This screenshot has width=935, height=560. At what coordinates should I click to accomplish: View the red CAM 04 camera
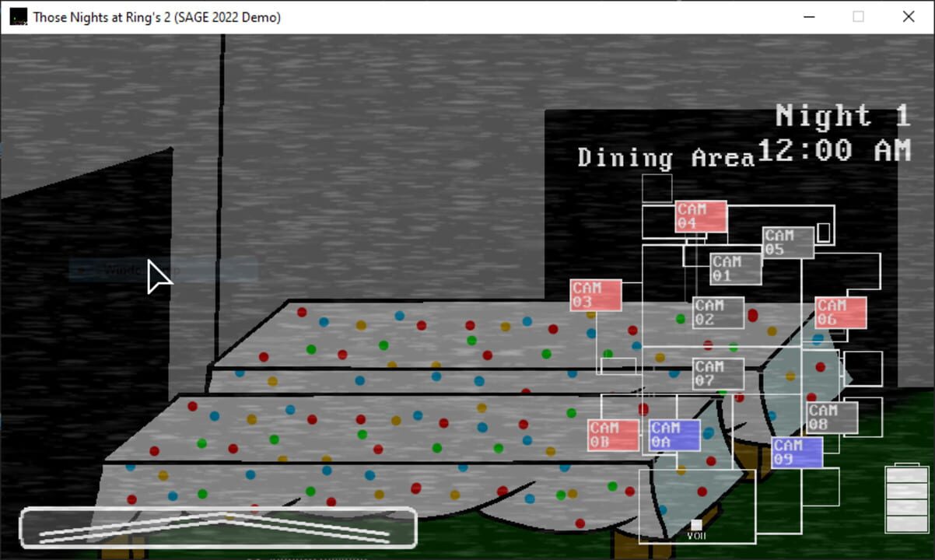(x=701, y=216)
